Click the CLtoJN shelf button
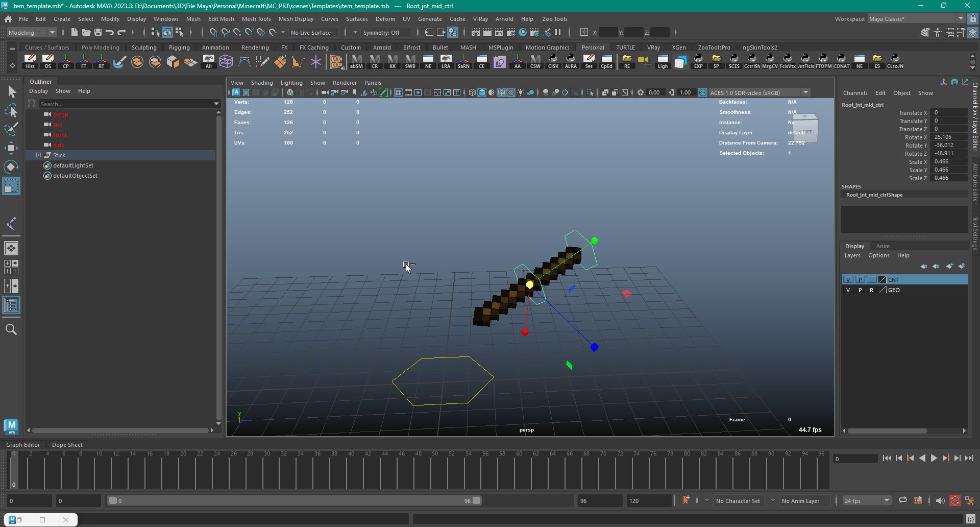This screenshot has height=527, width=980. click(x=895, y=61)
